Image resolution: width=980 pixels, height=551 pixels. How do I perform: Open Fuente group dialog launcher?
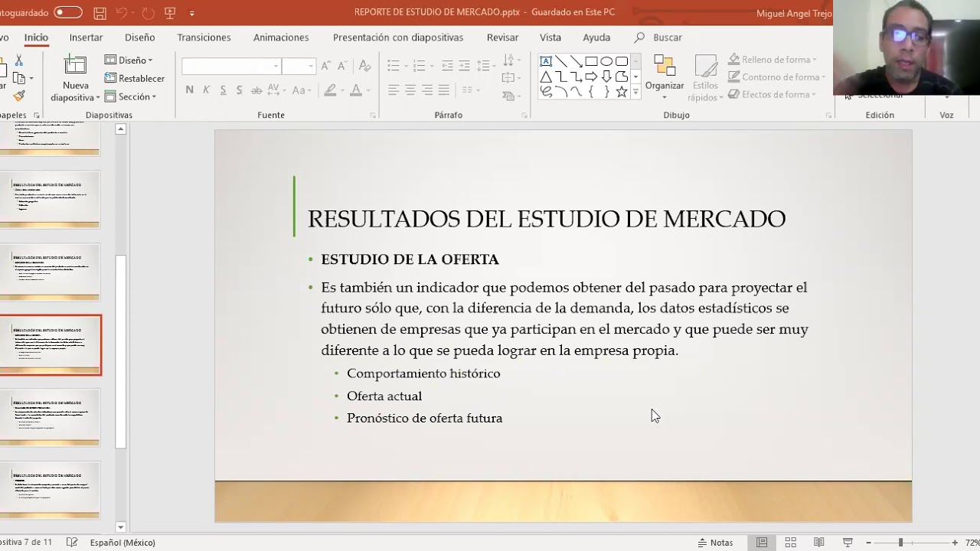tap(373, 116)
